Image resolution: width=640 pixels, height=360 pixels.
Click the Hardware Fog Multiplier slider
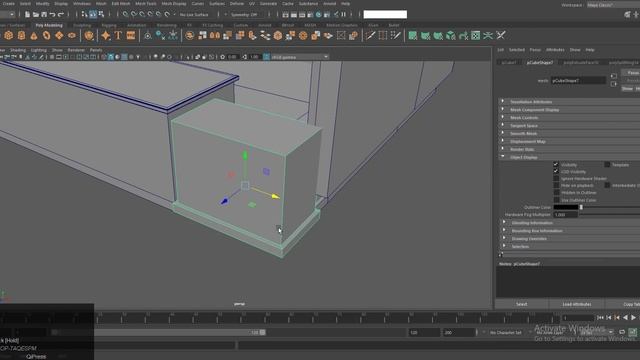(x=610, y=214)
